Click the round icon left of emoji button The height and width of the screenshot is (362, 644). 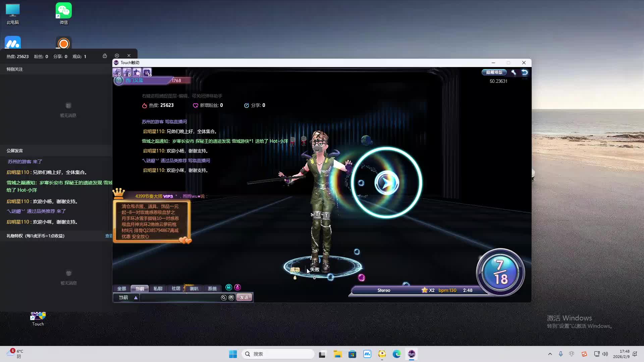pos(224,298)
